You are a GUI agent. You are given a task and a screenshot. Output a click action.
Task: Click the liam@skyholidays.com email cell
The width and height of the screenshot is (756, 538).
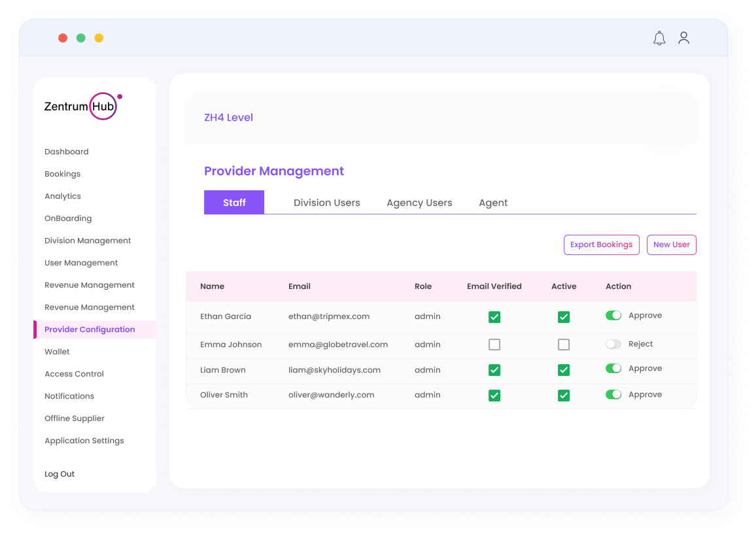coord(334,370)
